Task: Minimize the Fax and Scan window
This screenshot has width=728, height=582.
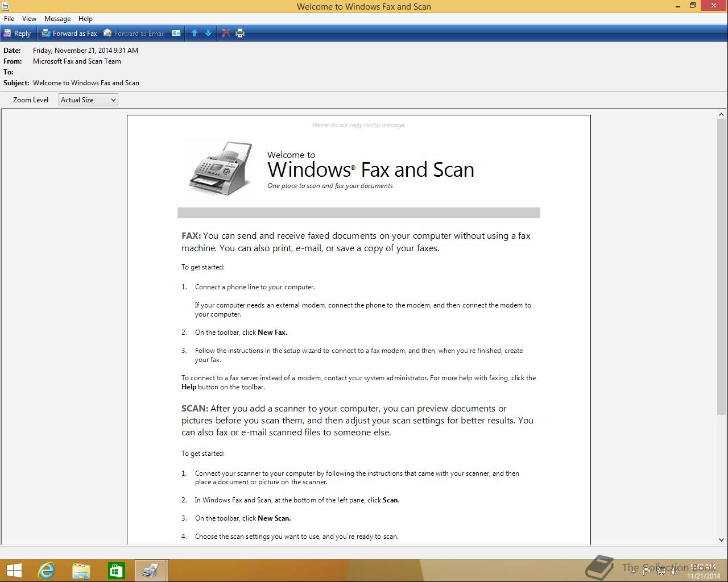Action: 678,6
